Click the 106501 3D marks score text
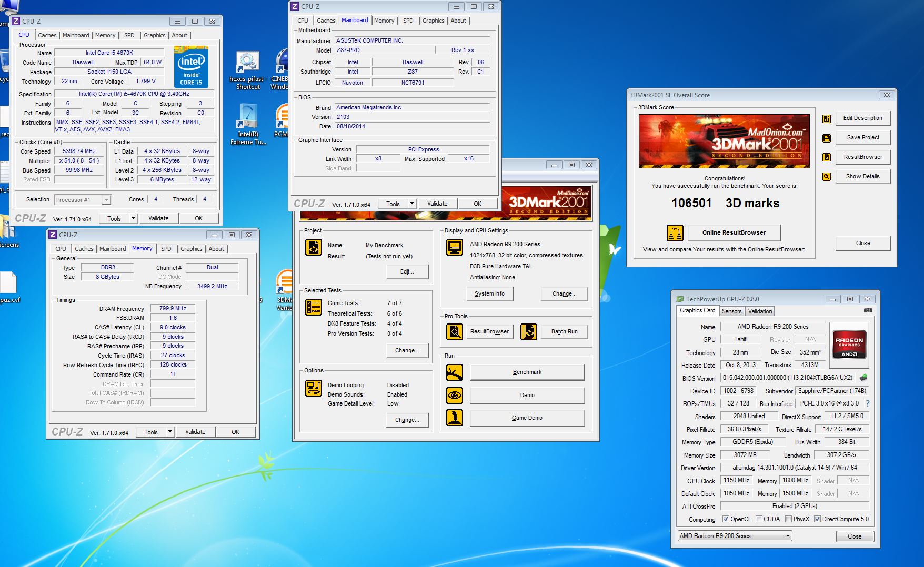This screenshot has width=924, height=567. (x=725, y=203)
